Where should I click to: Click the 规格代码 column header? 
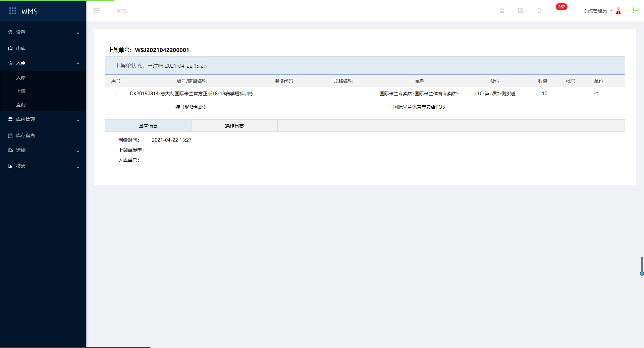pyautogui.click(x=284, y=81)
